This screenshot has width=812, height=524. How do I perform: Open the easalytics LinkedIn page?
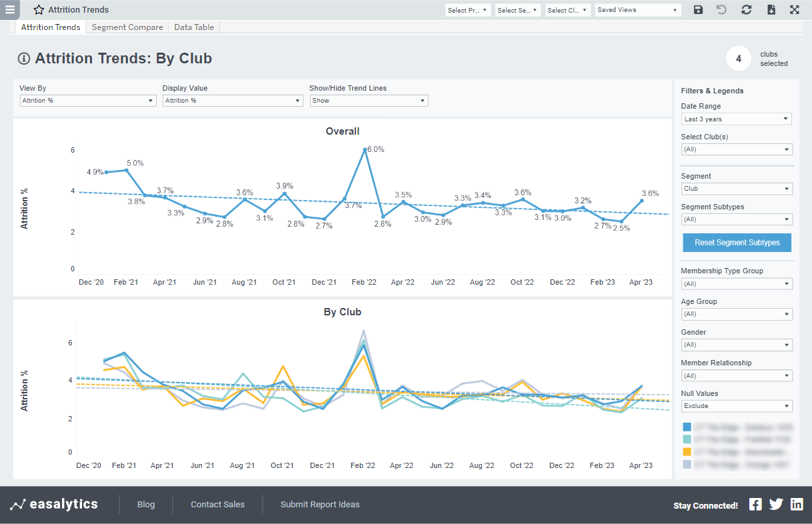(x=797, y=504)
